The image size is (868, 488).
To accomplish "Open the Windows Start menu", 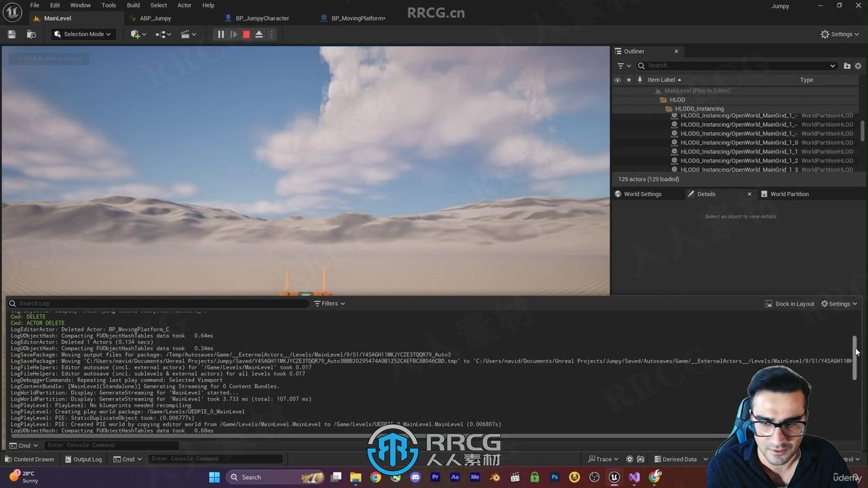I will pos(214,477).
